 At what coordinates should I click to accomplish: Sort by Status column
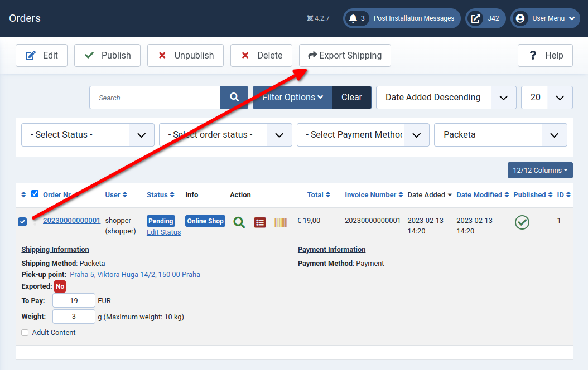coord(161,194)
